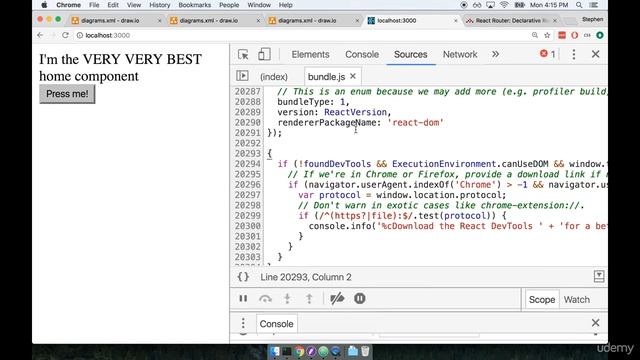This screenshot has height=360, width=640.
Task: Close the localhost:3000 browser tab
Action: coord(456,20)
